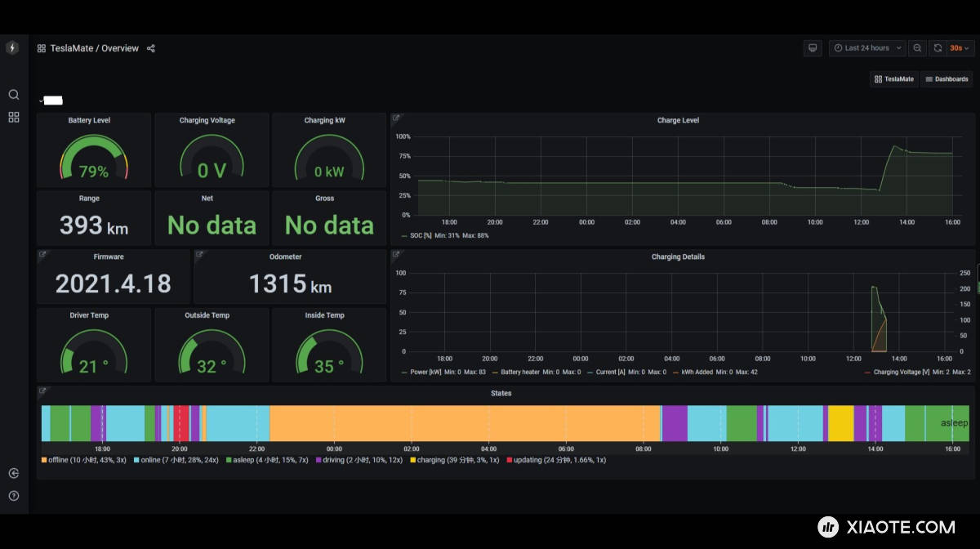Open the Charge Level panel link icon
This screenshot has height=549, width=980.
(x=396, y=118)
